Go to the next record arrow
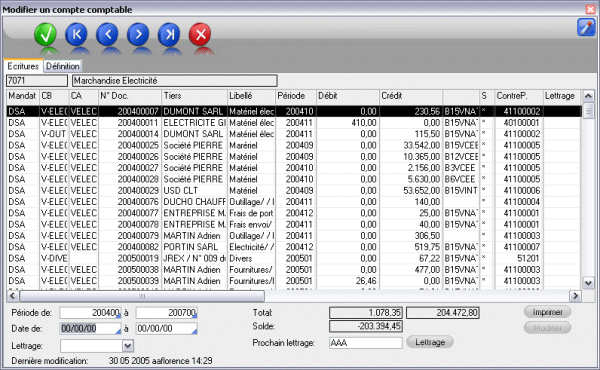The height and width of the screenshot is (370, 600). (x=138, y=35)
